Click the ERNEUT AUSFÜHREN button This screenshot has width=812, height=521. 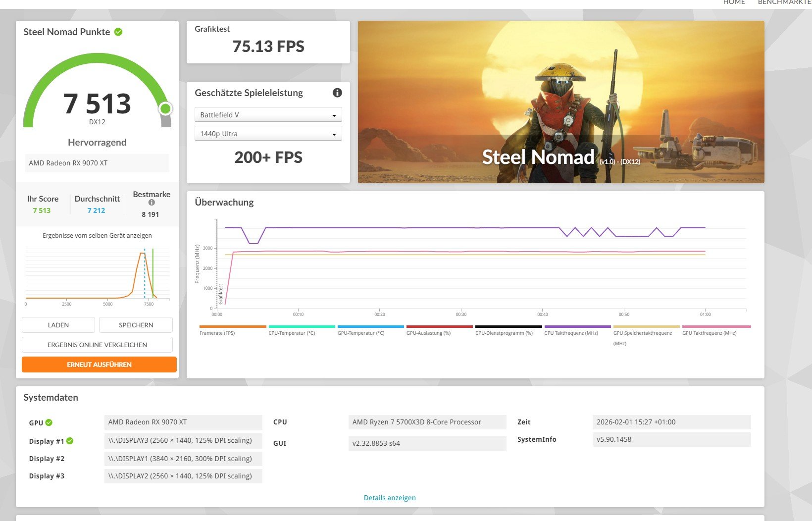[x=99, y=365]
